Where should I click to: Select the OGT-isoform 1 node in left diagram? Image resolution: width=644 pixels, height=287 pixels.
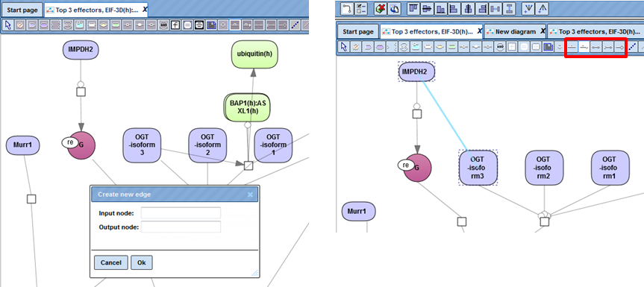click(274, 145)
